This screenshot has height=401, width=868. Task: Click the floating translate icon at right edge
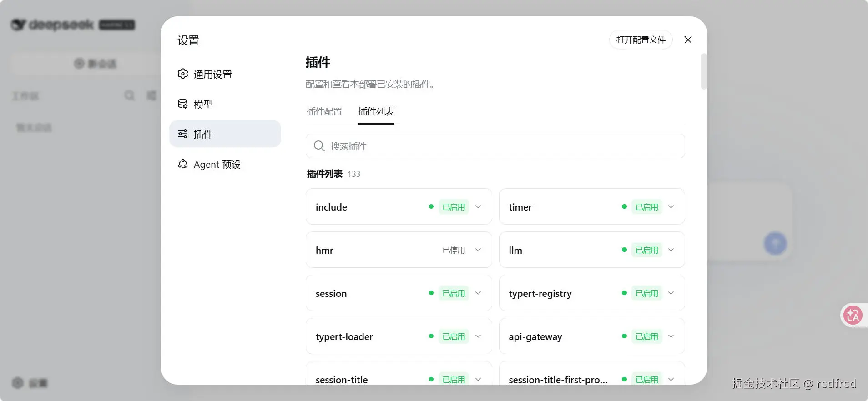[x=853, y=315]
